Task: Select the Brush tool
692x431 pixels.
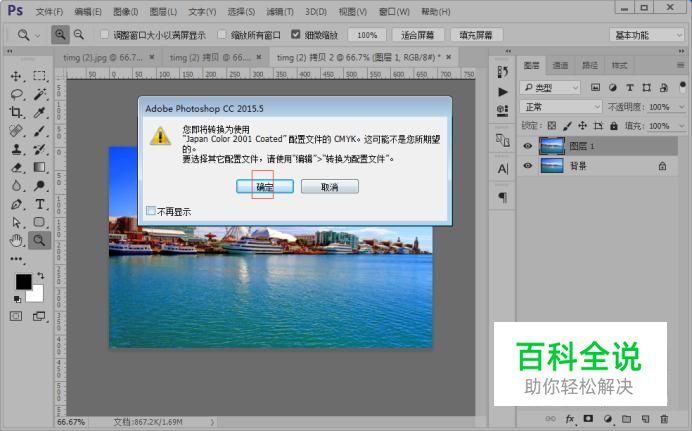Action: pos(39,131)
